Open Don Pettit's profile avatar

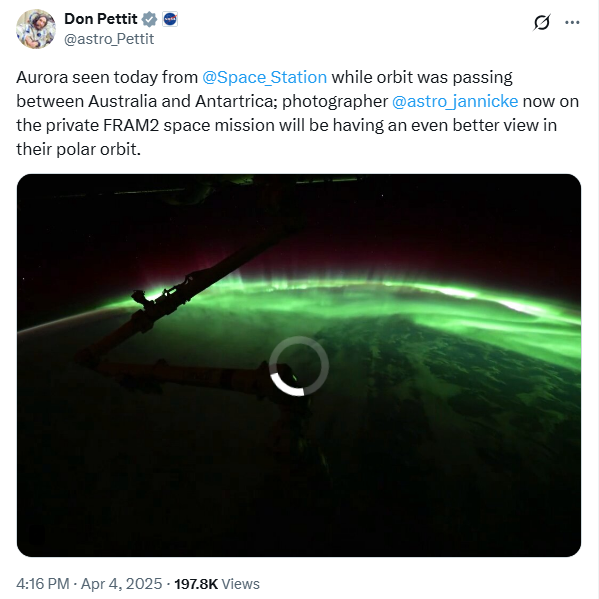36,29
